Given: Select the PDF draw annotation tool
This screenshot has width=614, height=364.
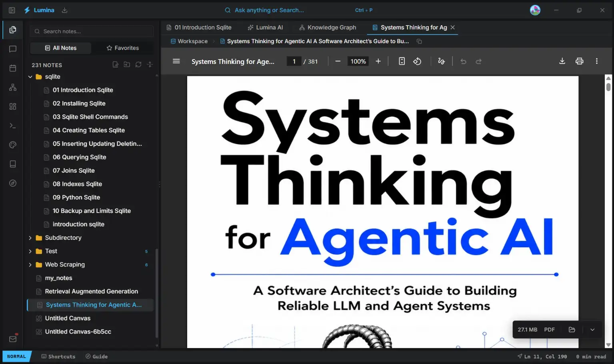Looking at the screenshot, I should [x=441, y=61].
